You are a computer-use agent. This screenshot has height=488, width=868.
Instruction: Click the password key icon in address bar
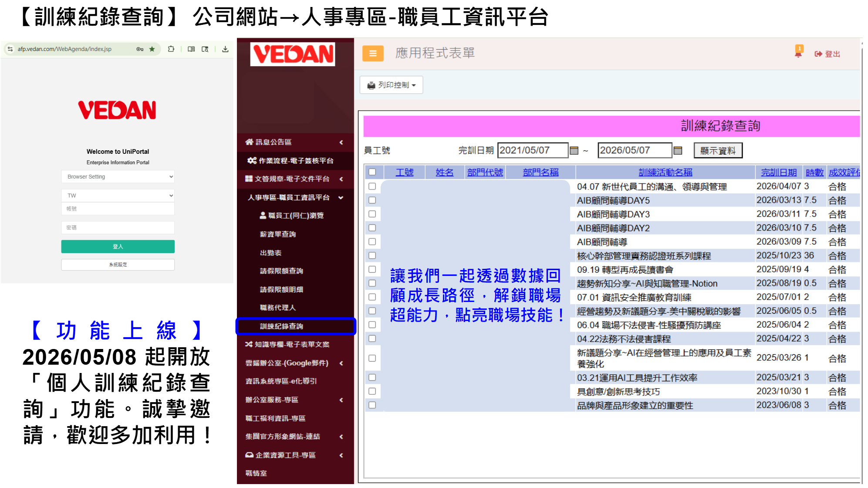click(x=140, y=49)
